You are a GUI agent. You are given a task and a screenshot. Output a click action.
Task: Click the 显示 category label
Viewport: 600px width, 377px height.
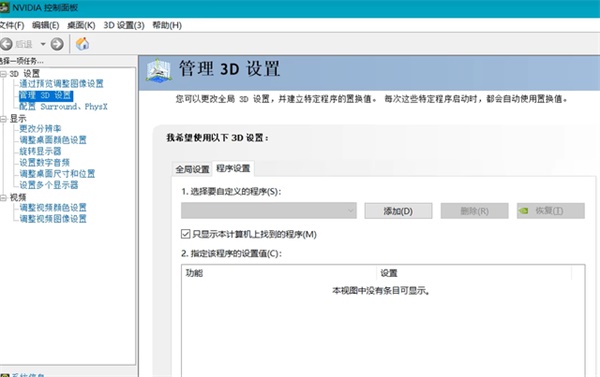18,119
